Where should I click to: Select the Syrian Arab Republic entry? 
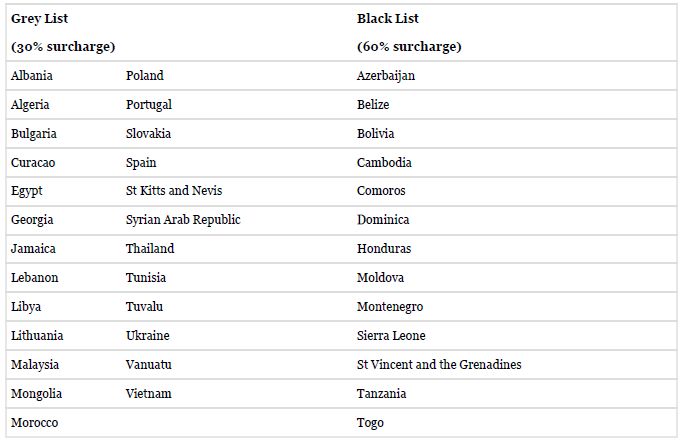[183, 219]
